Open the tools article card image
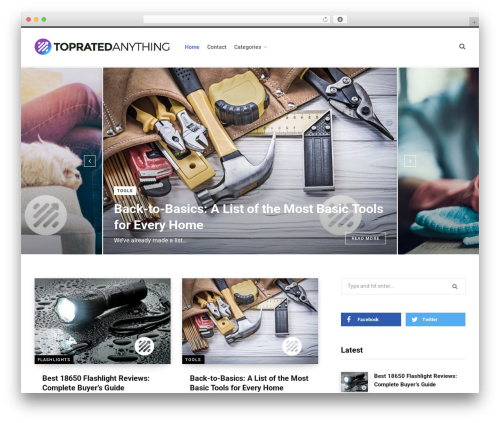 [x=250, y=321]
